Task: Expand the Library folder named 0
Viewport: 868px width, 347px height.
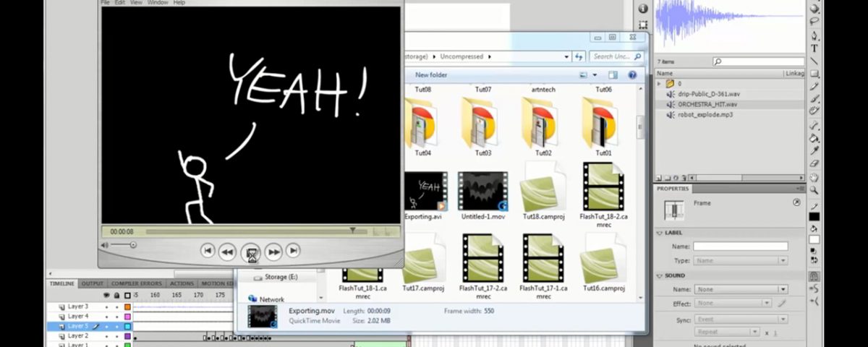Action: (x=659, y=84)
